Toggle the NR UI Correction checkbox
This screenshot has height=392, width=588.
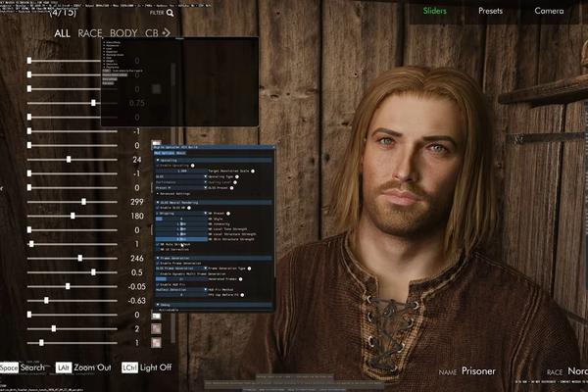(x=158, y=250)
